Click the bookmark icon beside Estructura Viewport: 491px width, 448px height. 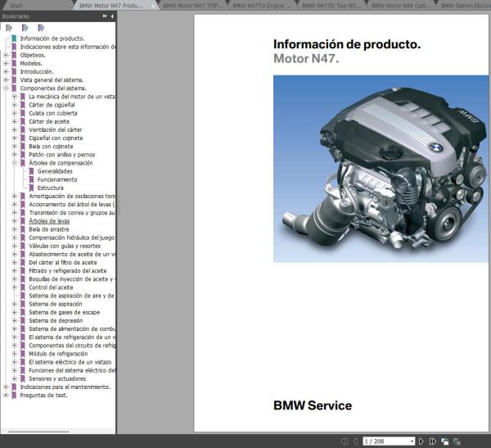31,188
